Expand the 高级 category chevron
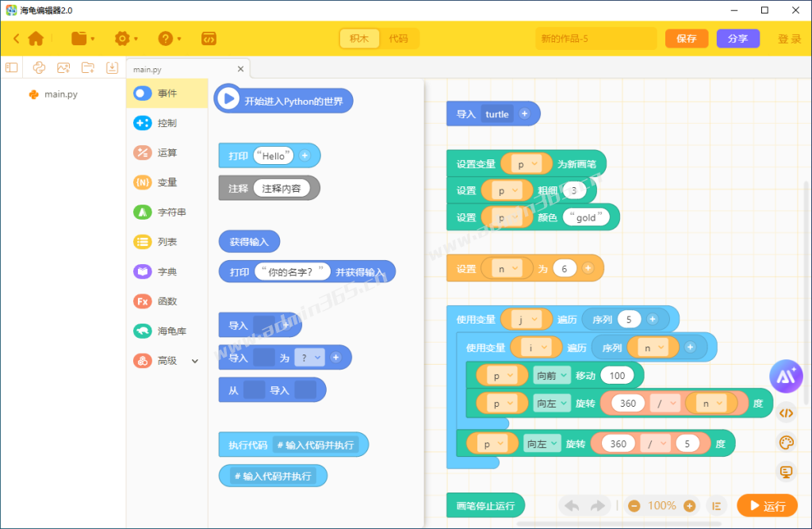Viewport: 812px width, 529px height. point(195,361)
